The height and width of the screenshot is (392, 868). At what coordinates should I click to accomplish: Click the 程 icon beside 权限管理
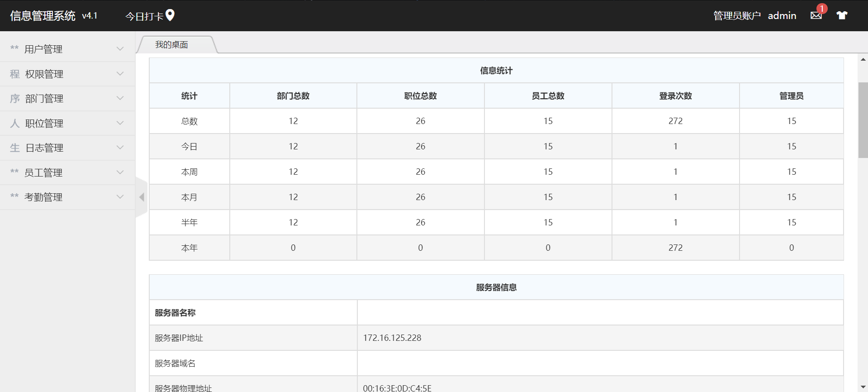15,74
